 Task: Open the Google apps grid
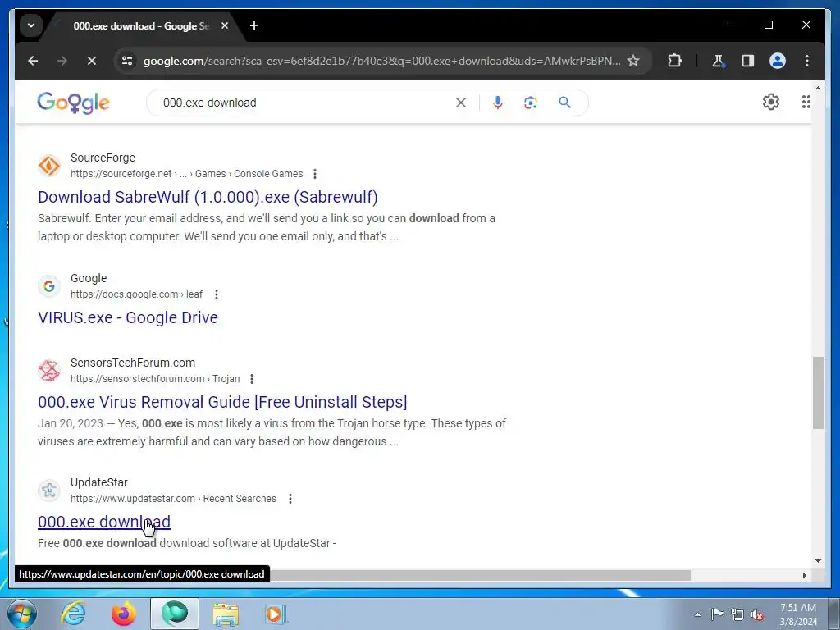806,102
